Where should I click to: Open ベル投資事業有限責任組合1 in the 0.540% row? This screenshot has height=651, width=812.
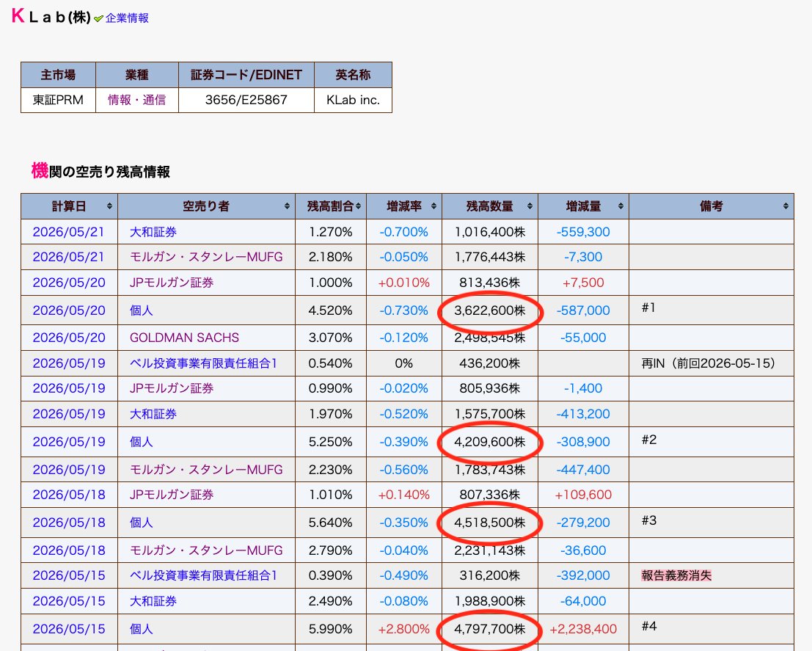[203, 363]
